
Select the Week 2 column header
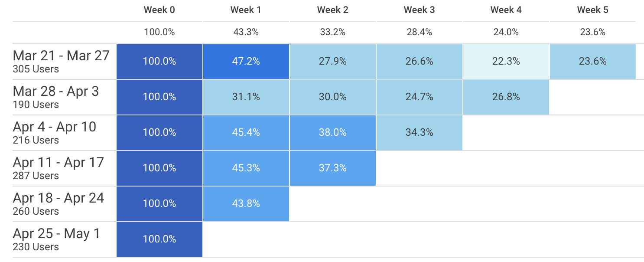click(x=332, y=10)
